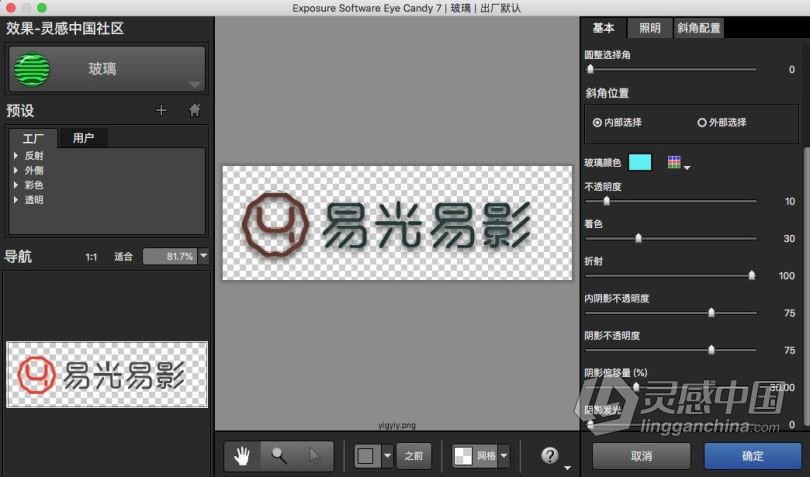
Task: Click the 折射 value 100
Action: tap(787, 276)
